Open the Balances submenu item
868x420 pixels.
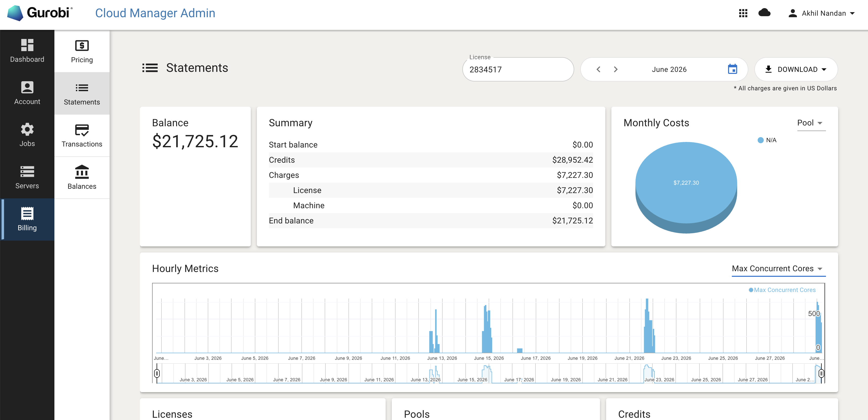click(x=82, y=178)
